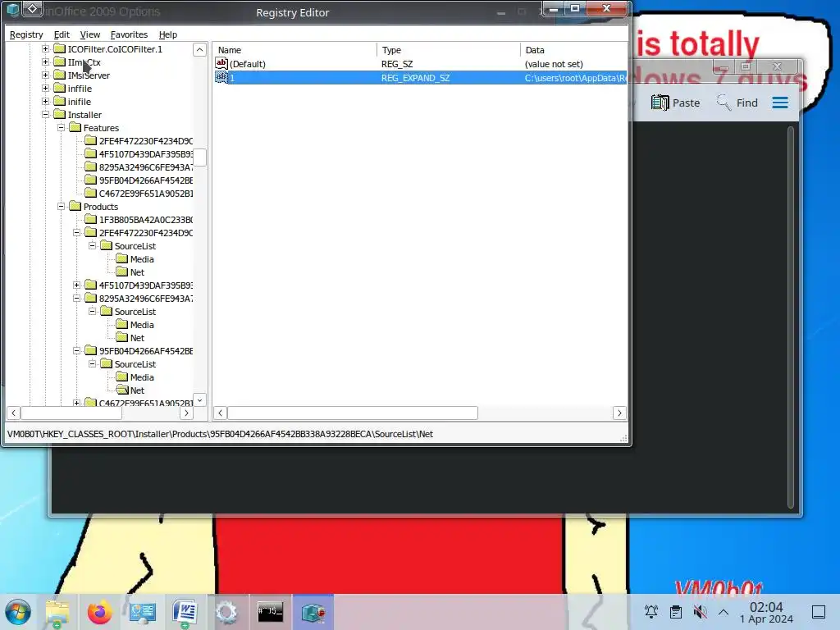Screen dimensions: 840x630
Task: Open the settings gear on the taskbar
Action: click(x=226, y=612)
